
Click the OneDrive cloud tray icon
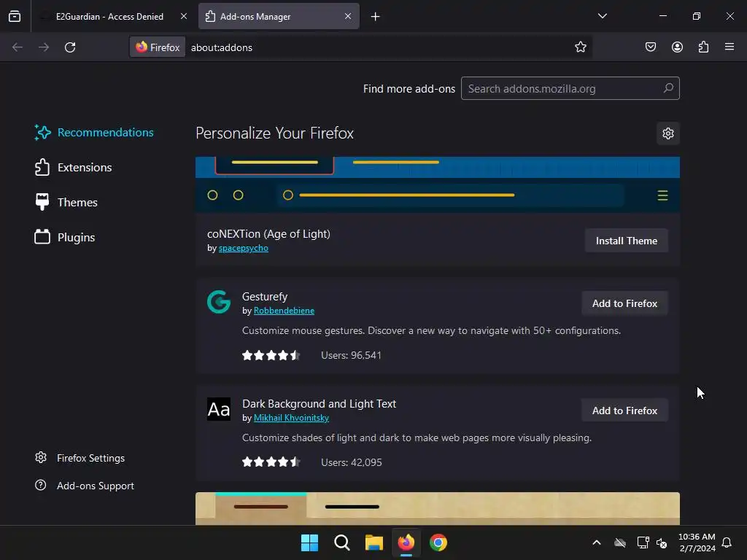pos(620,542)
